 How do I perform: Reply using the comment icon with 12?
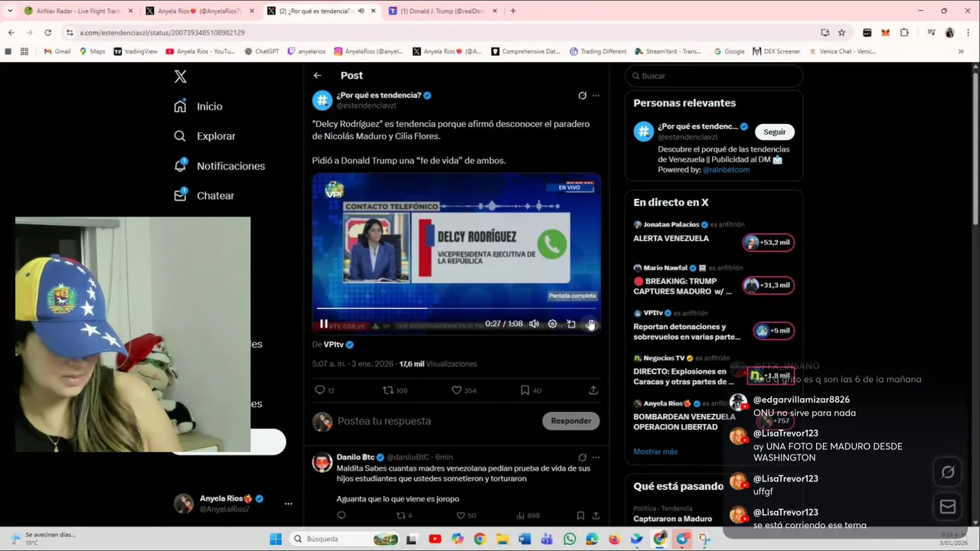coord(325,390)
